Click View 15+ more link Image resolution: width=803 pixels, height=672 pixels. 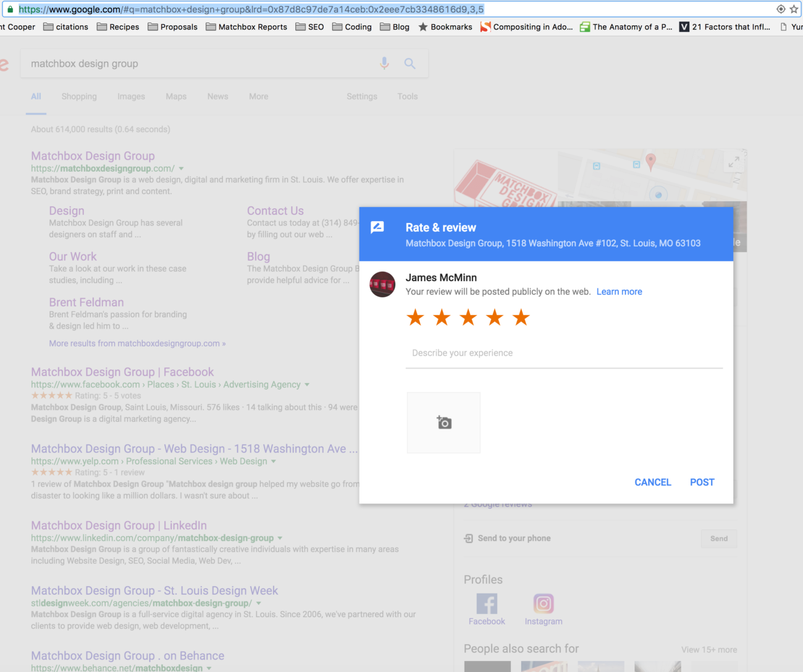pyautogui.click(x=709, y=650)
